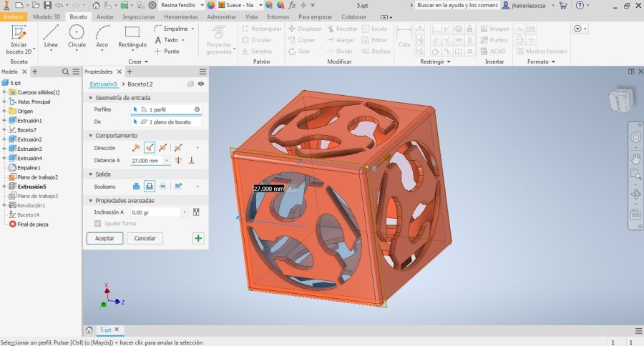
Task: Click the Suave appearance swatch
Action: (x=221, y=5)
